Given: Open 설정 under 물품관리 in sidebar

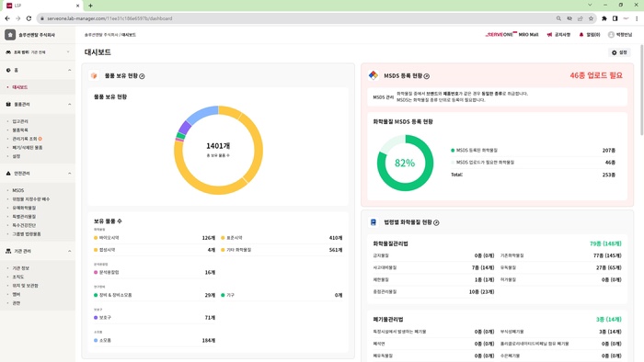Looking at the screenshot, I should coord(16,156).
